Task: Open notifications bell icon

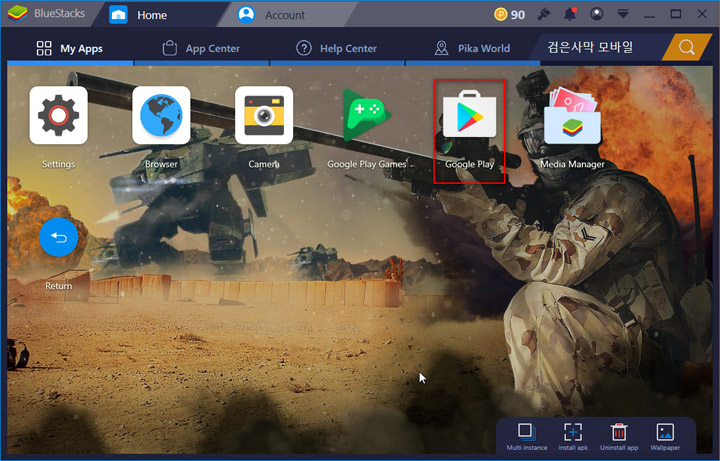Action: coord(570,14)
